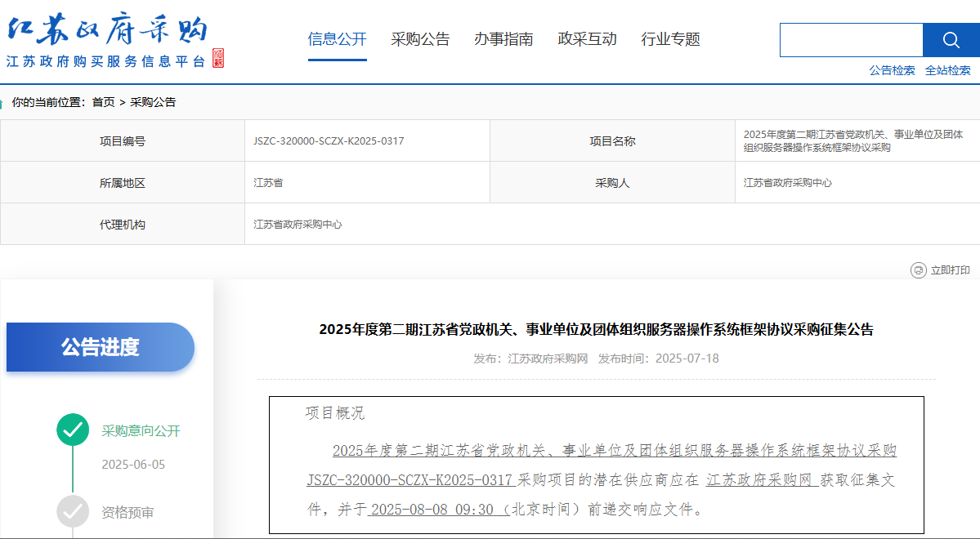
Task: Choose the 公告检索 search option
Action: coord(892,70)
